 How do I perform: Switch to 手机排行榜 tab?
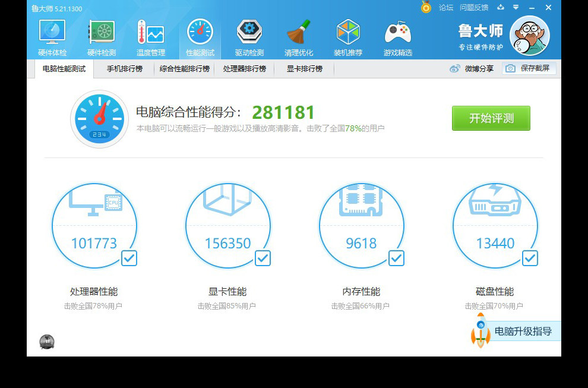point(125,69)
